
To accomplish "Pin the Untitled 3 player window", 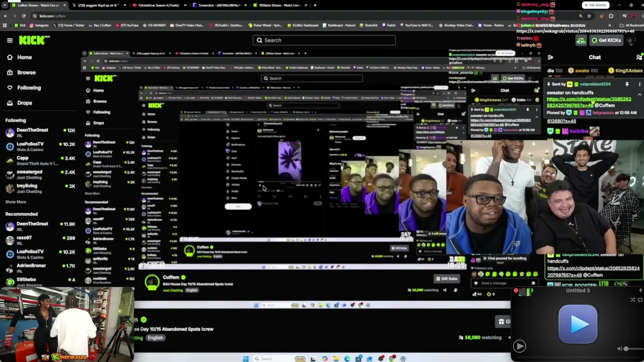I will pyautogui.click(x=640, y=291).
